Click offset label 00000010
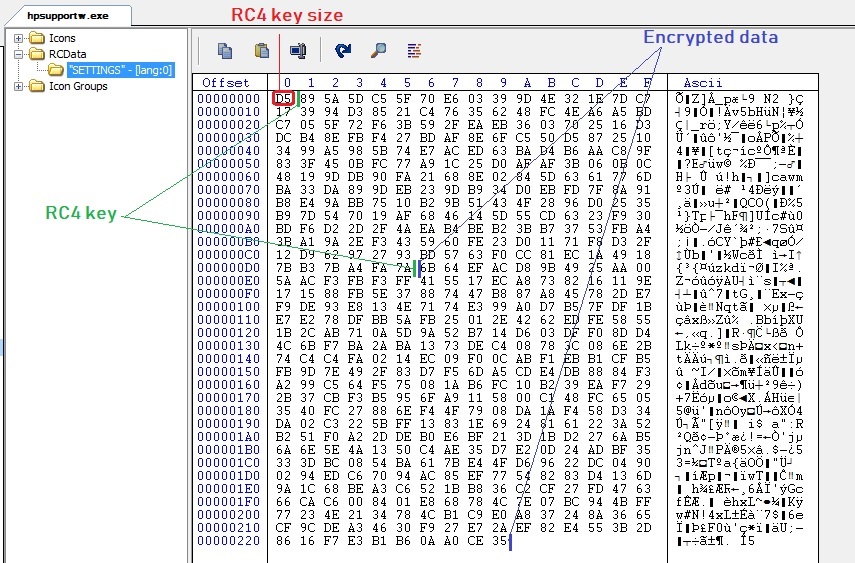The image size is (855, 563). pos(228,112)
